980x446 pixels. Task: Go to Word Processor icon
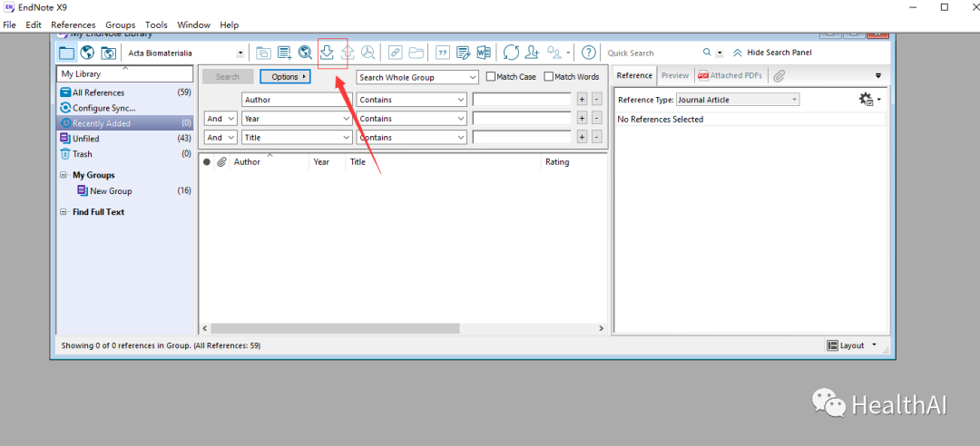point(484,53)
